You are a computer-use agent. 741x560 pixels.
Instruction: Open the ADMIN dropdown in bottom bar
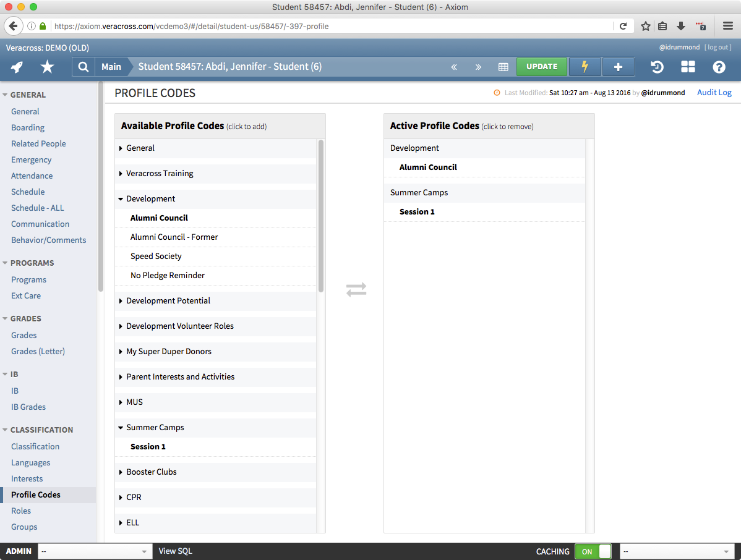tap(95, 551)
